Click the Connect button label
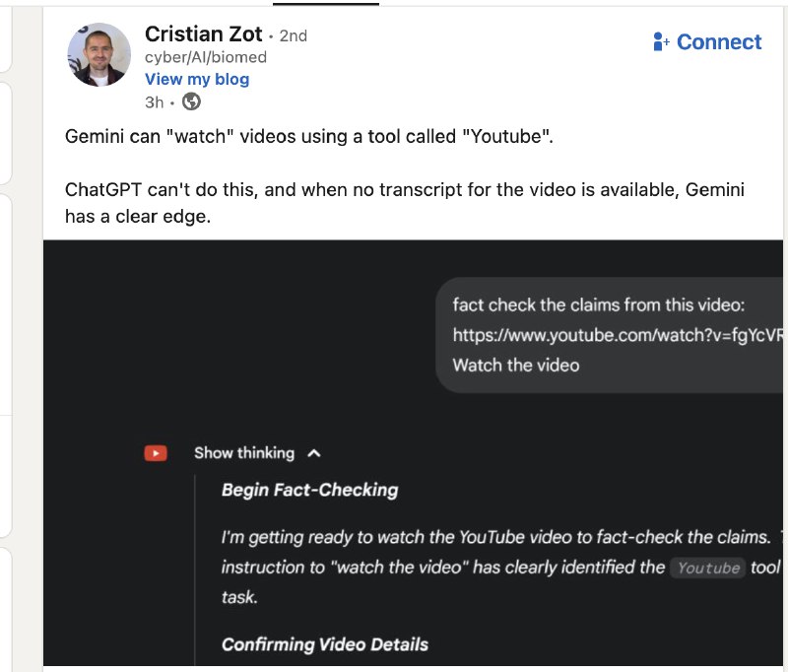Image resolution: width=788 pixels, height=672 pixels. coord(719,42)
